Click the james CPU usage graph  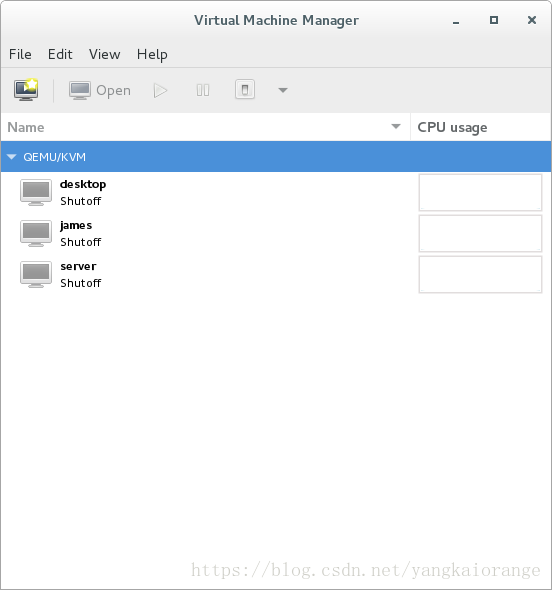(481, 233)
